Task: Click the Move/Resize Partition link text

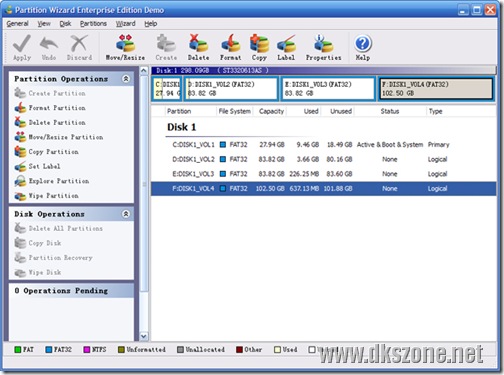Action: (66, 137)
